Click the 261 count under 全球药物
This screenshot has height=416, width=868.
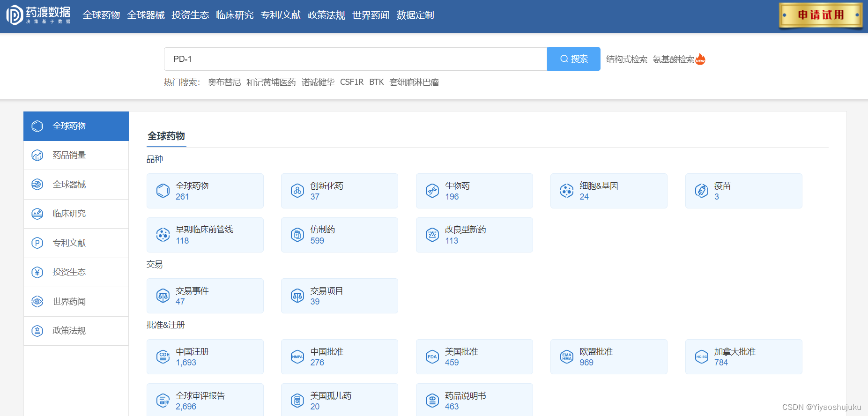point(182,197)
